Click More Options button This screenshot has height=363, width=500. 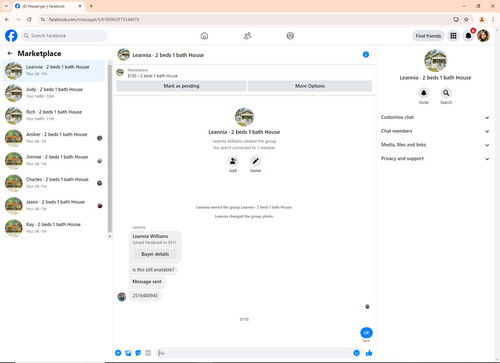click(310, 86)
